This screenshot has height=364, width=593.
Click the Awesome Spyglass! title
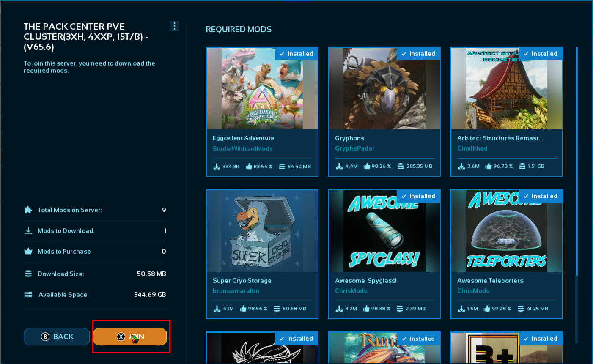[366, 281]
